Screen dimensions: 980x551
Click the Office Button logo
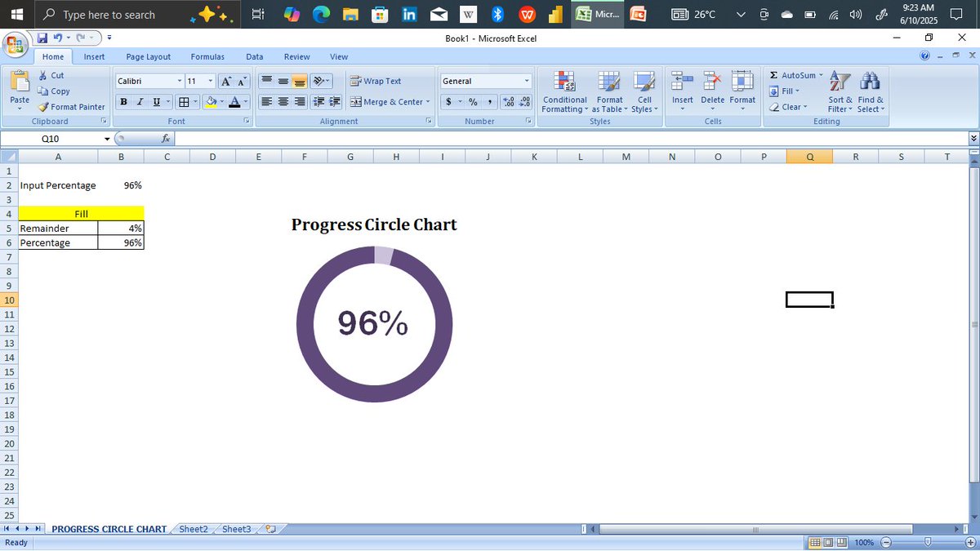(x=14, y=45)
